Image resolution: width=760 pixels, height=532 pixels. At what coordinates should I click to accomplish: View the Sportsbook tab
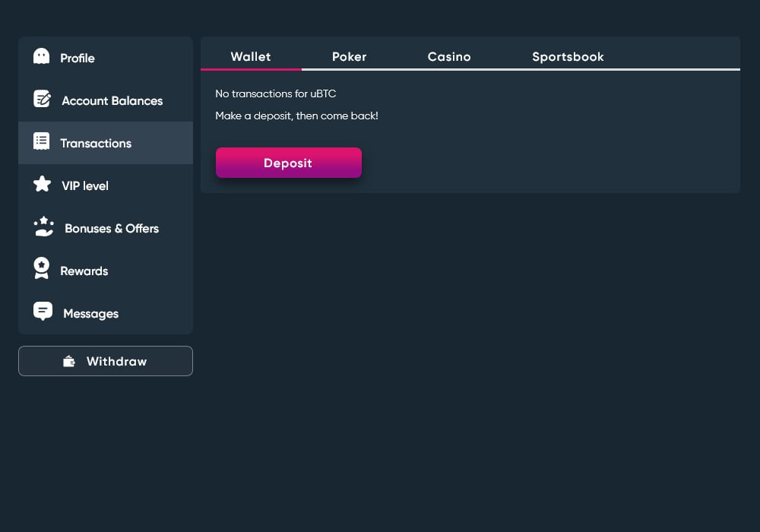(x=568, y=57)
